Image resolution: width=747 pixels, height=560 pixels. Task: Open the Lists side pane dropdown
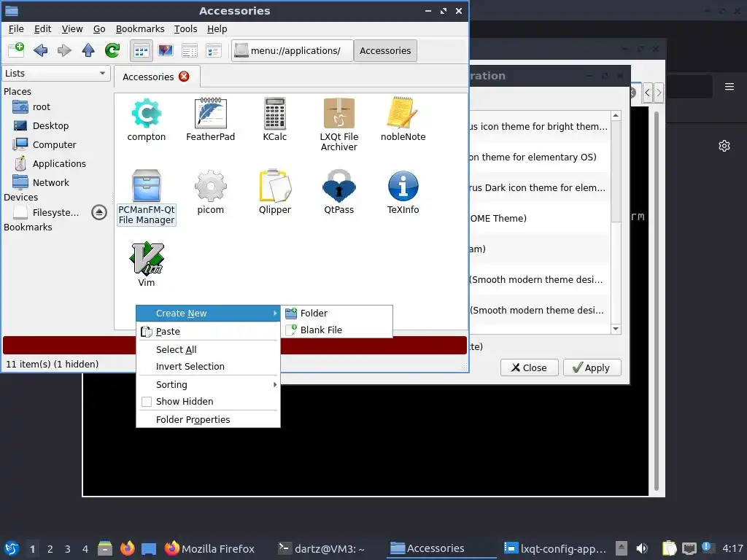56,74
